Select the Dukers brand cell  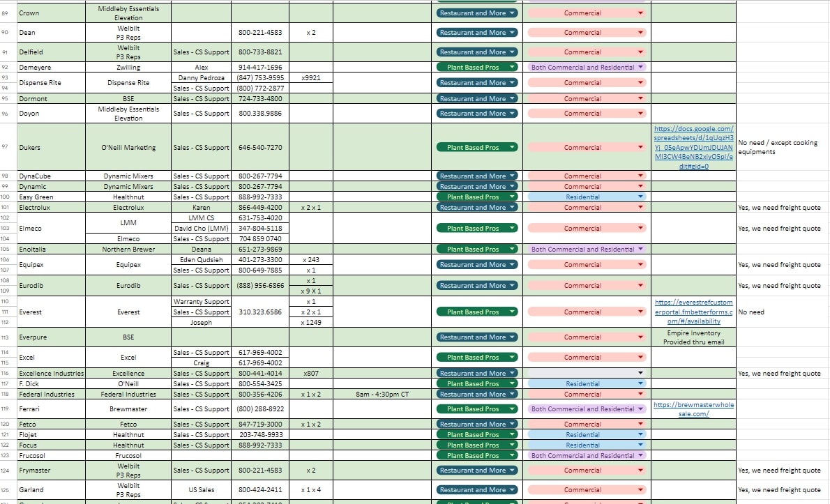pos(52,148)
